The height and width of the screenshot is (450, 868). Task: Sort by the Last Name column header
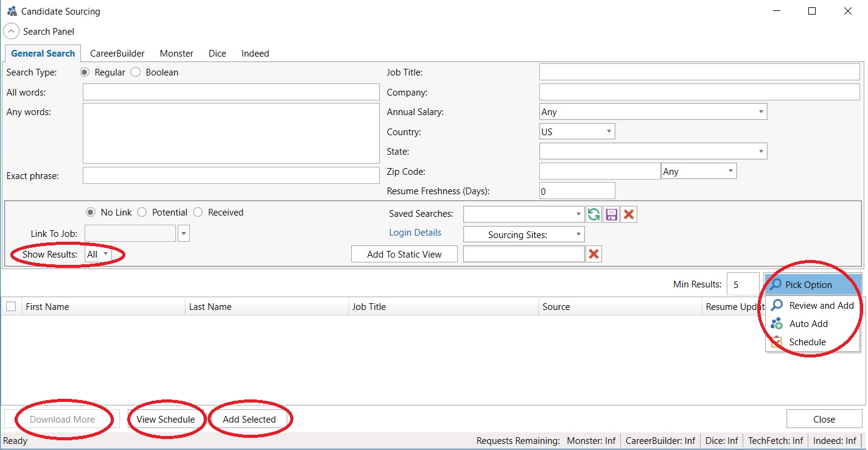click(267, 306)
